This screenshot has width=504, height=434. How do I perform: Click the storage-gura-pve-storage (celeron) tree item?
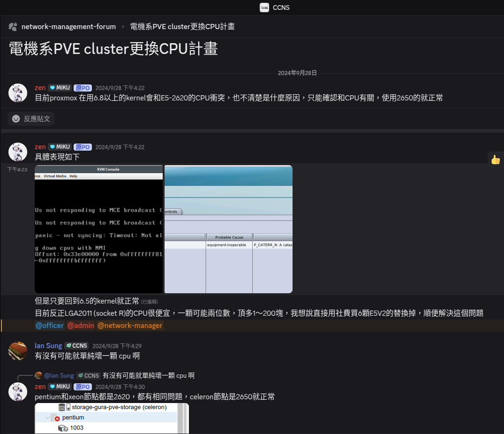(x=119, y=407)
